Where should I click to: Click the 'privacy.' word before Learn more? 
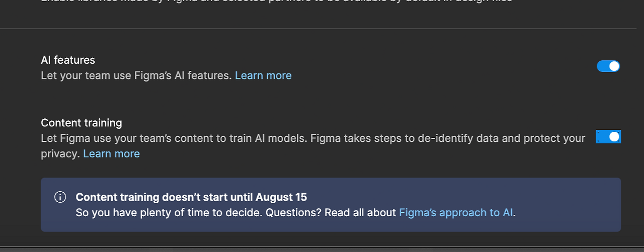60,154
